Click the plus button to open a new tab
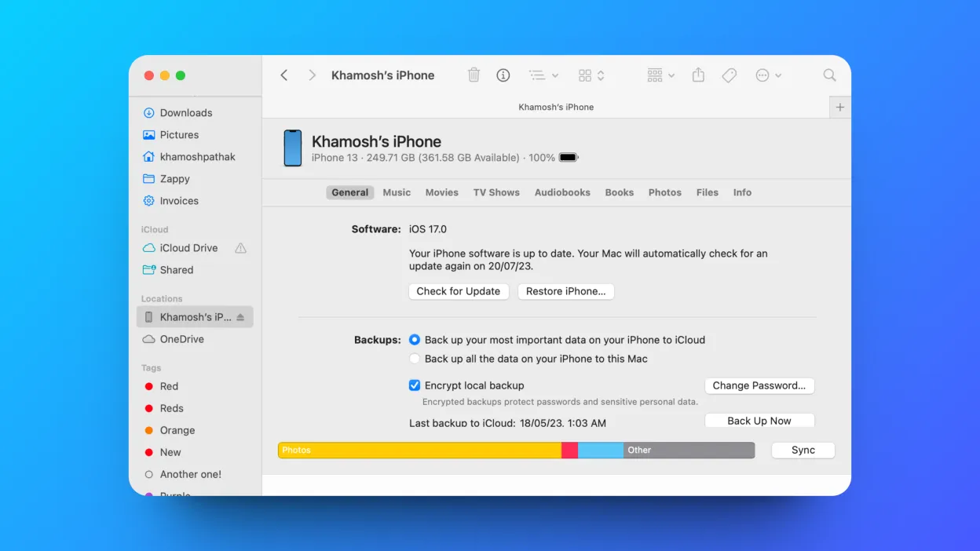This screenshot has height=551, width=980. (x=839, y=107)
